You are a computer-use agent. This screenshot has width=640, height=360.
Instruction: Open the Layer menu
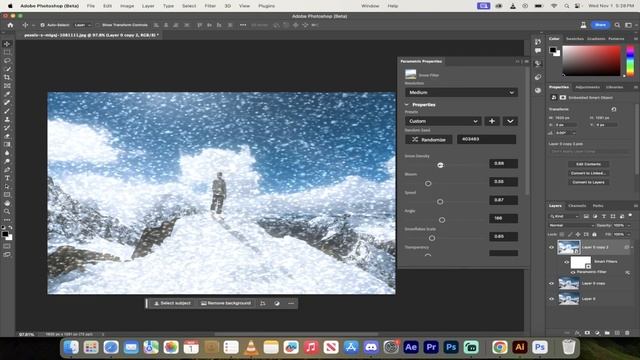(148, 6)
